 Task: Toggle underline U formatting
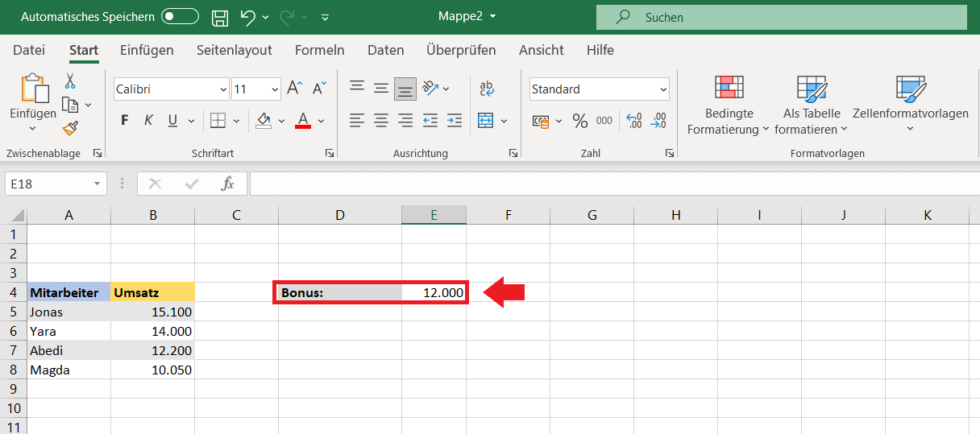[x=172, y=121]
